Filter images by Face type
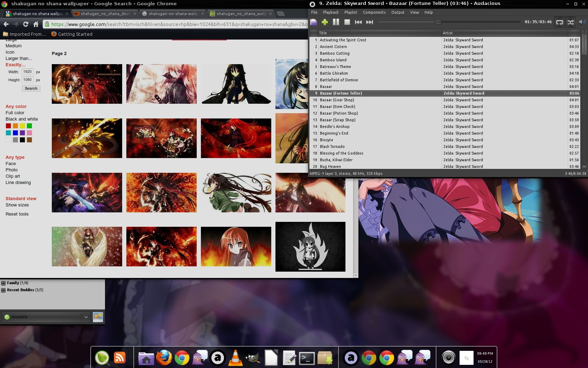 point(10,164)
